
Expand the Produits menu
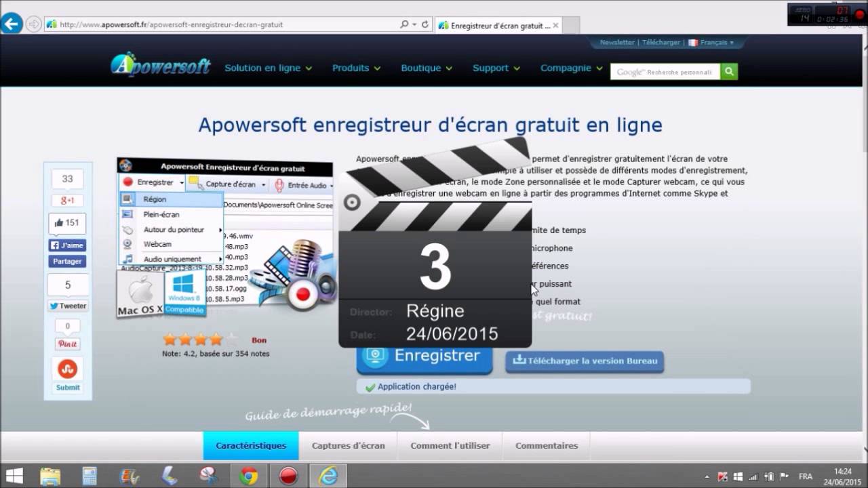point(356,68)
